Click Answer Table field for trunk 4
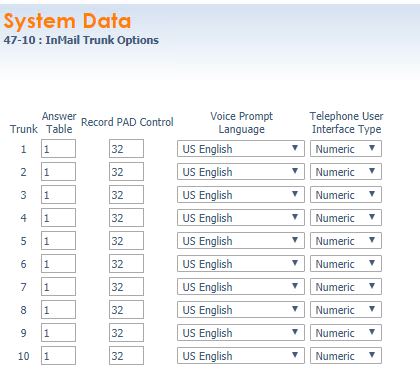This screenshot has height=374, width=420. click(58, 218)
